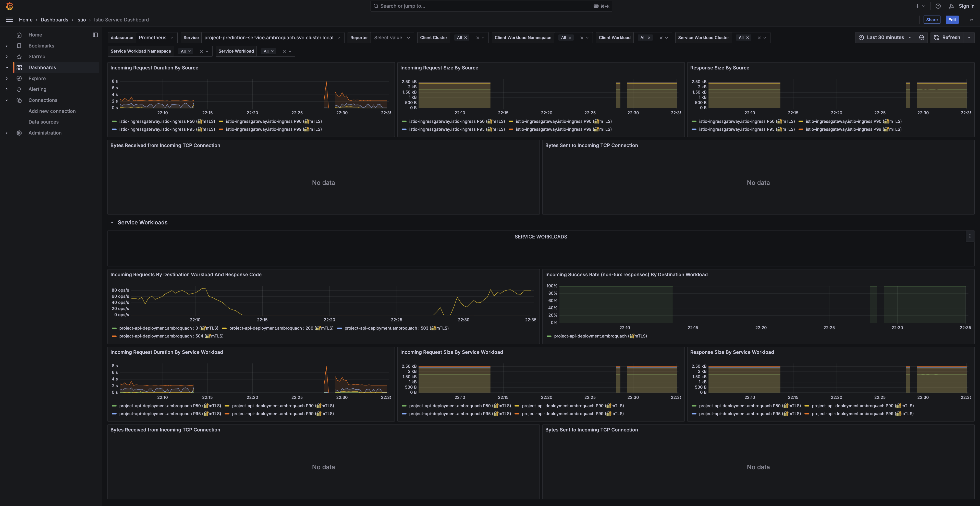This screenshot has width=980, height=506.
Task: Collapse top controls chevron icon
Action: pos(971,20)
